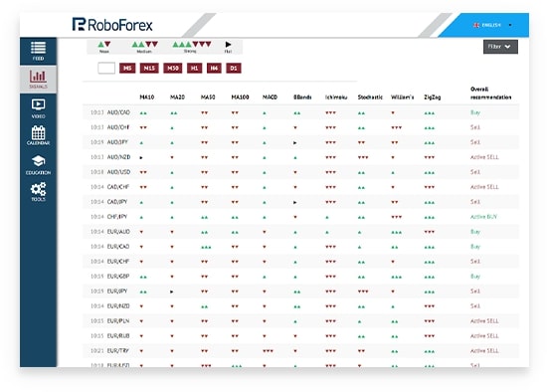This screenshot has width=547, height=392.
Task: Toggle the D1 timeframe button
Action: coord(234,68)
